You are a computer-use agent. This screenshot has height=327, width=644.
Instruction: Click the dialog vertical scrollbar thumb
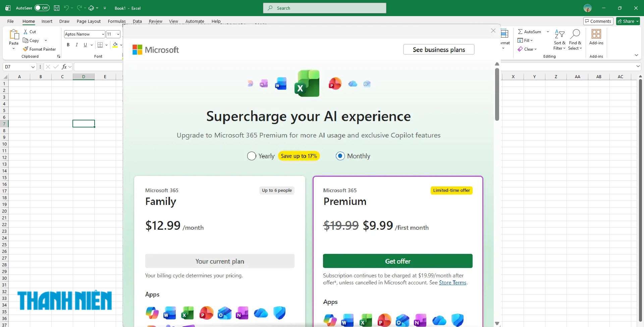coord(497,94)
